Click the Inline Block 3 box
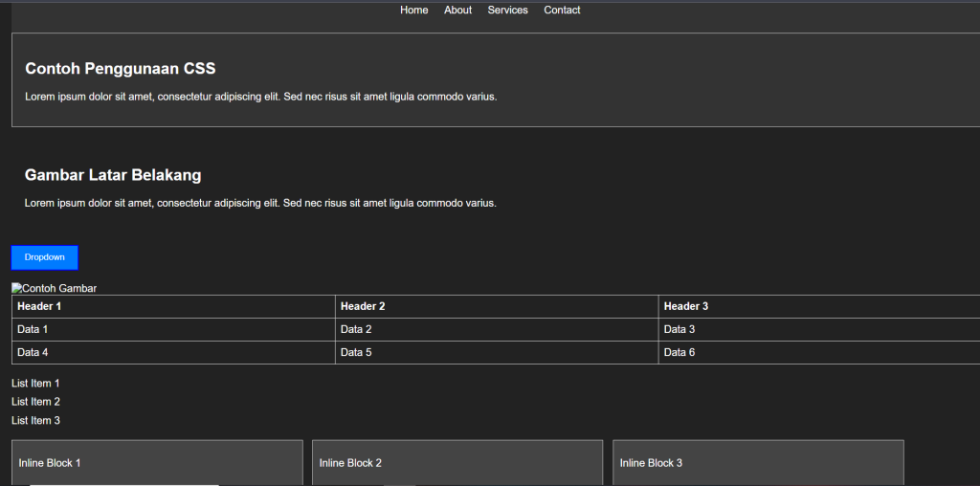The width and height of the screenshot is (980, 486). [x=758, y=463]
